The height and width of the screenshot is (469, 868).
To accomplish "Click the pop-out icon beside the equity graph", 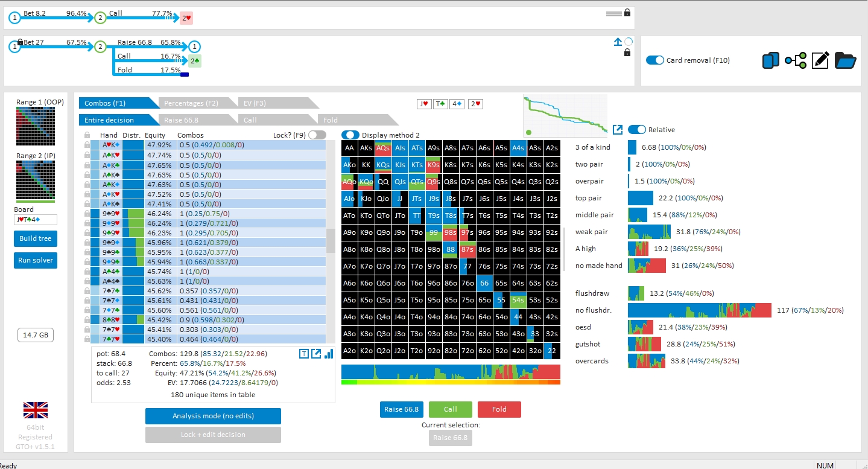I will click(618, 129).
